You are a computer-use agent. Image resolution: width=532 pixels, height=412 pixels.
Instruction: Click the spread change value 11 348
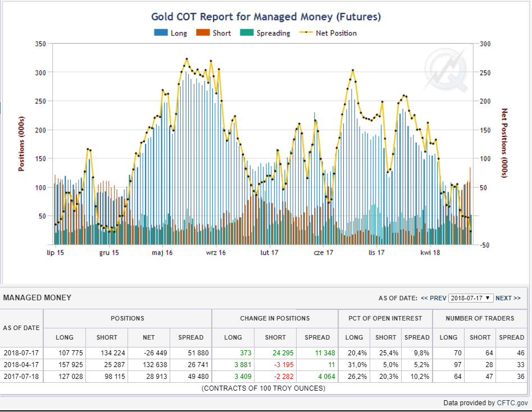[x=325, y=353]
